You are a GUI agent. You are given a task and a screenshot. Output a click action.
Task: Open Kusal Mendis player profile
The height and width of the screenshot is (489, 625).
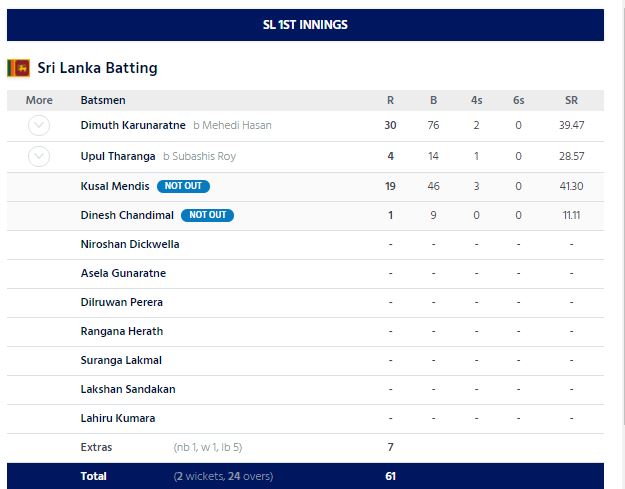click(115, 186)
